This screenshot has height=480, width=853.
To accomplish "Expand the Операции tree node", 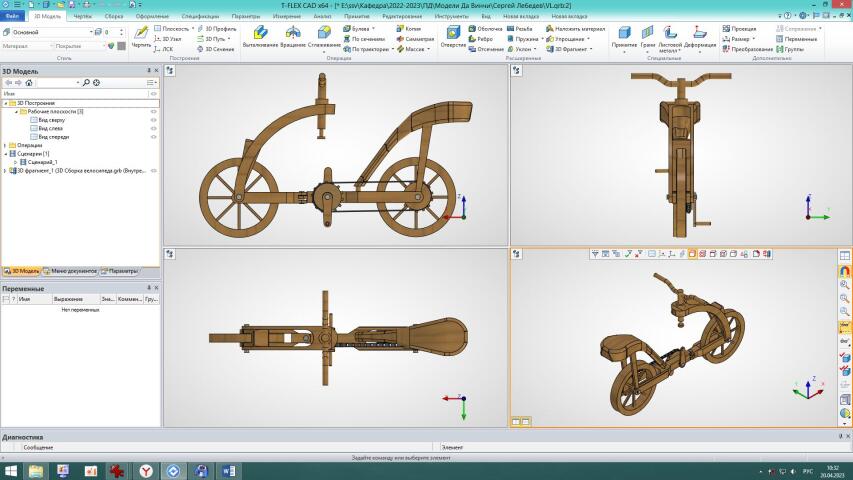I will pyautogui.click(x=5, y=145).
